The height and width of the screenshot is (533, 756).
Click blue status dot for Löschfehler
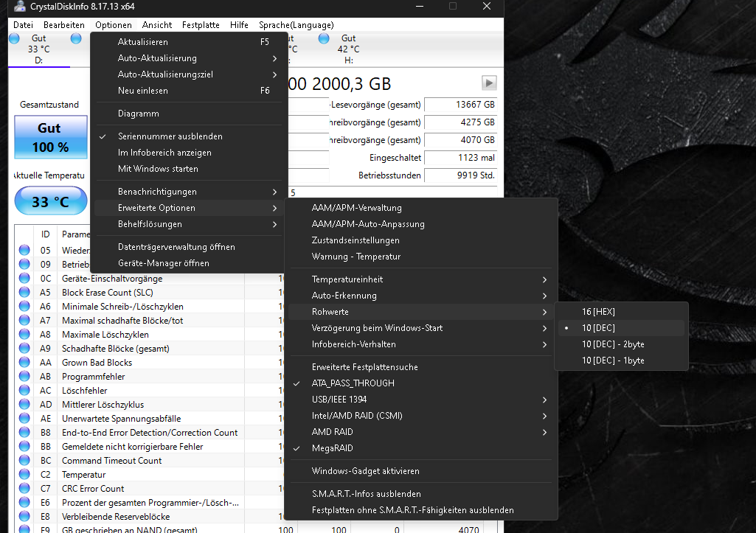pyautogui.click(x=24, y=390)
